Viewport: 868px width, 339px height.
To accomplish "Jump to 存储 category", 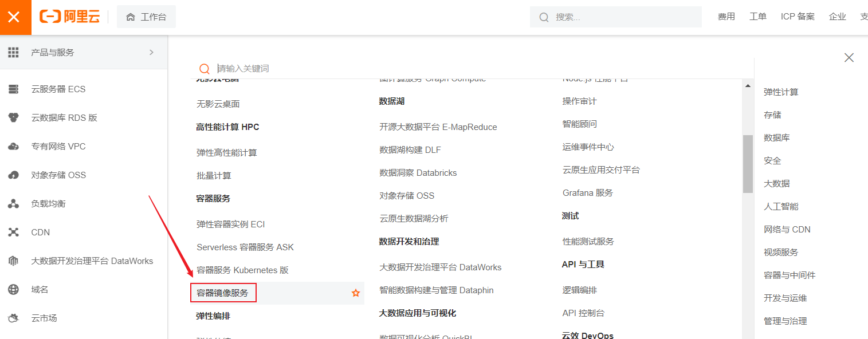I will 772,115.
